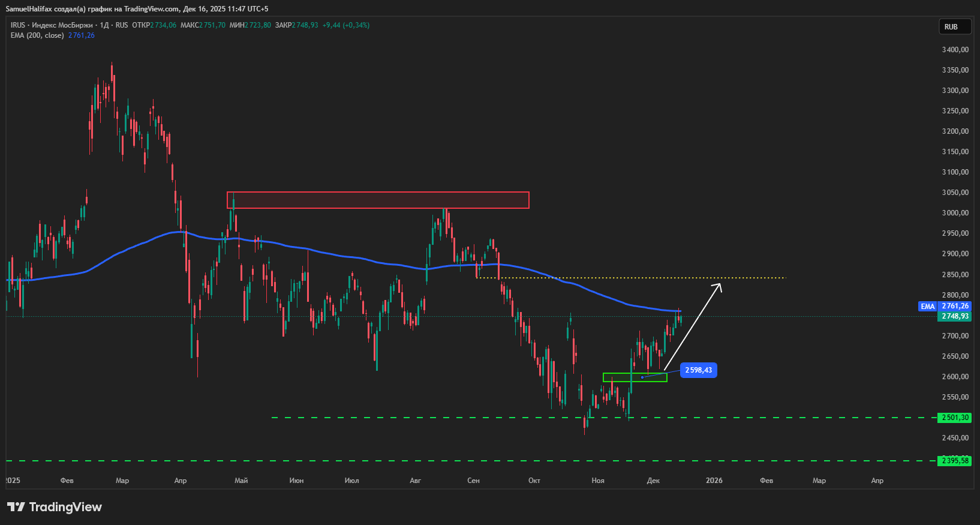
Task: Click the Ноя label on time axis
Action: click(598, 481)
